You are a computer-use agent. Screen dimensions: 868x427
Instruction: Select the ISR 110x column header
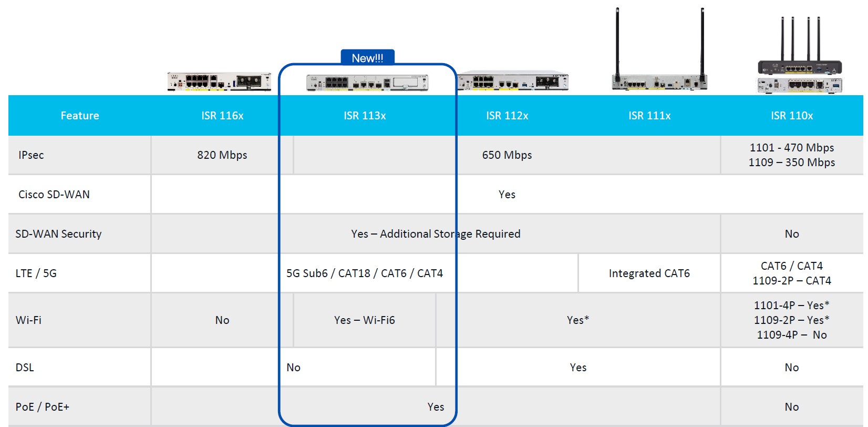click(x=792, y=116)
